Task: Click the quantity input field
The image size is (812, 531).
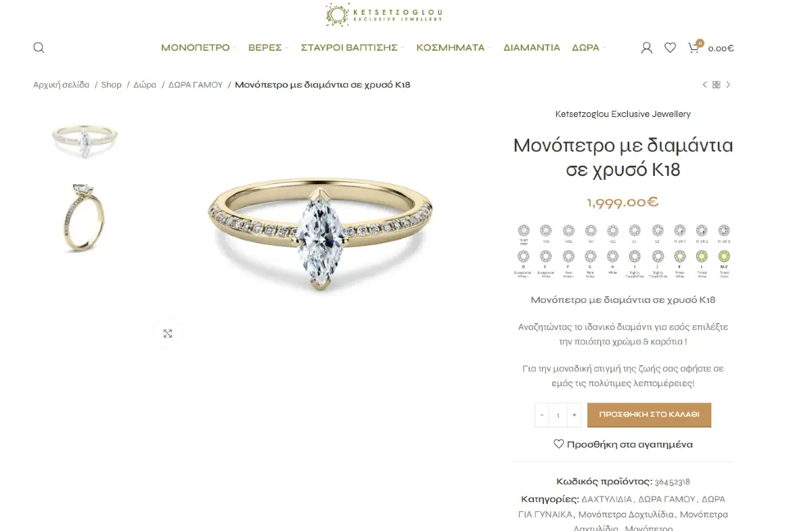Action: [558, 415]
